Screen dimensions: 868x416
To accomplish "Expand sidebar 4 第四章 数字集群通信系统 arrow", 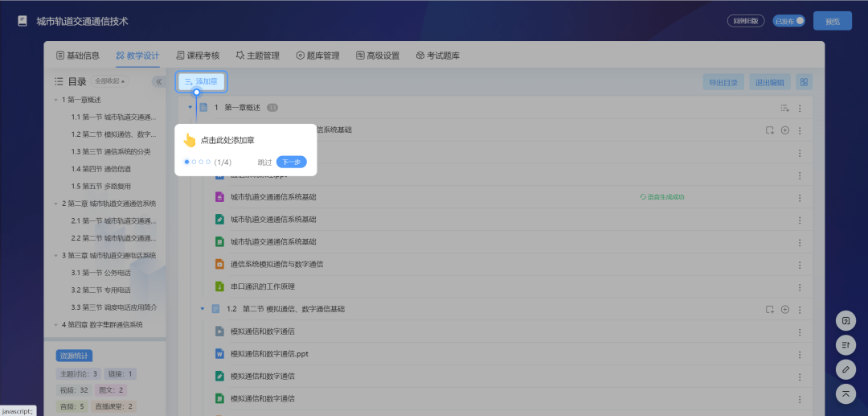I will (56, 324).
